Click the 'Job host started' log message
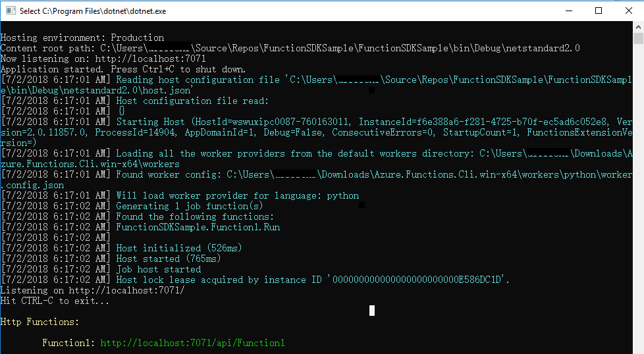Image resolution: width=644 pixels, height=354 pixels. pyautogui.click(x=158, y=269)
